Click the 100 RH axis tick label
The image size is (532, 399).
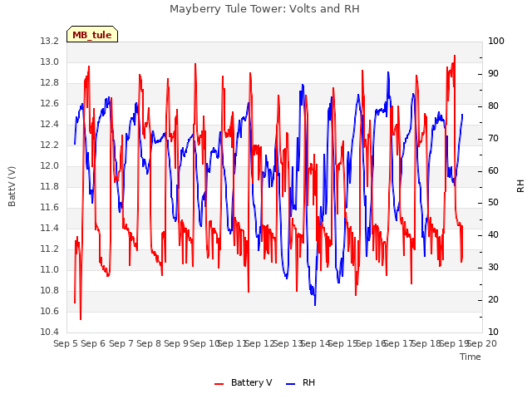(x=496, y=41)
